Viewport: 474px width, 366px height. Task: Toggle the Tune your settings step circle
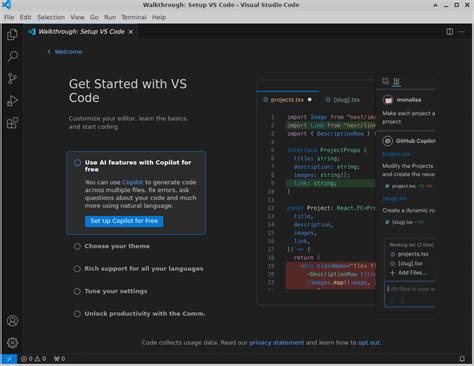point(77,291)
